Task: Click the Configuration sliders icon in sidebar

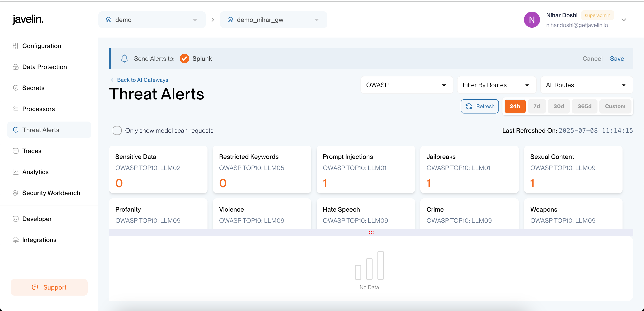Action: [x=15, y=46]
